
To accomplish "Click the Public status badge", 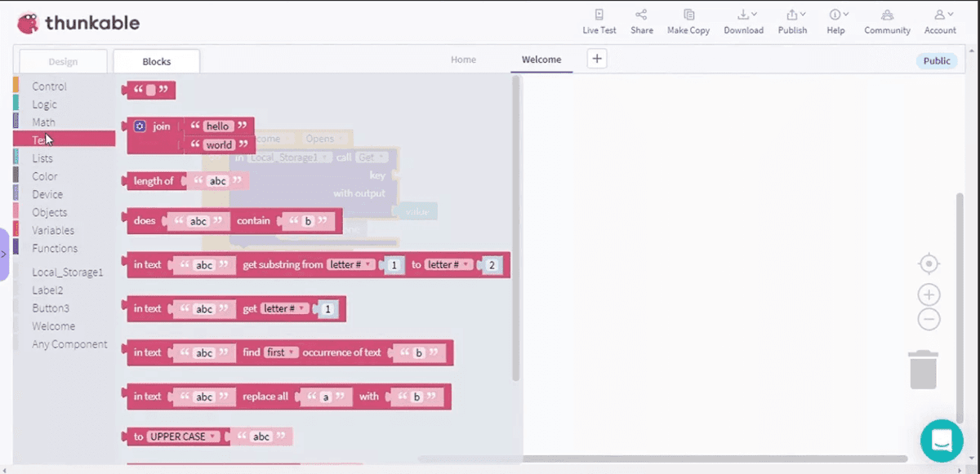I will [x=936, y=61].
